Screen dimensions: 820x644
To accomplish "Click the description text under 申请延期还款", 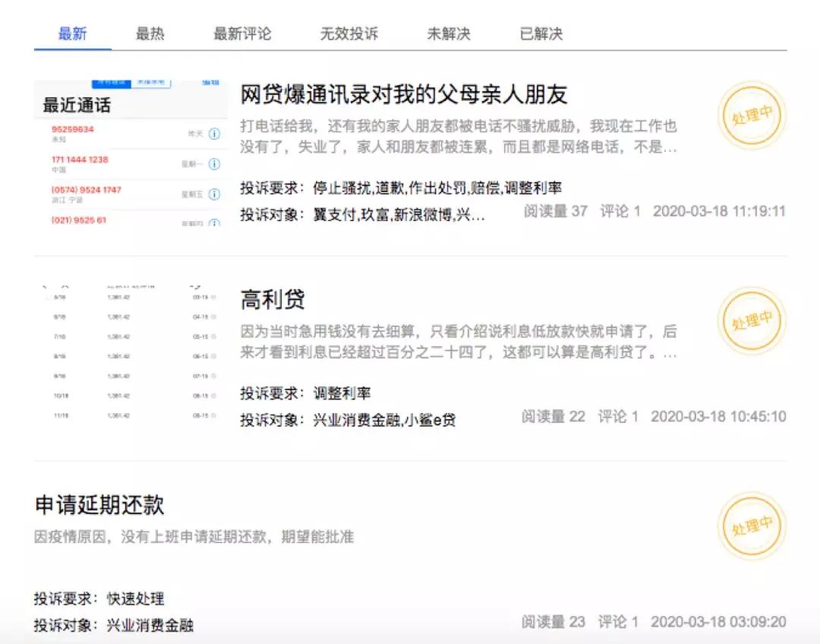I will (194, 537).
